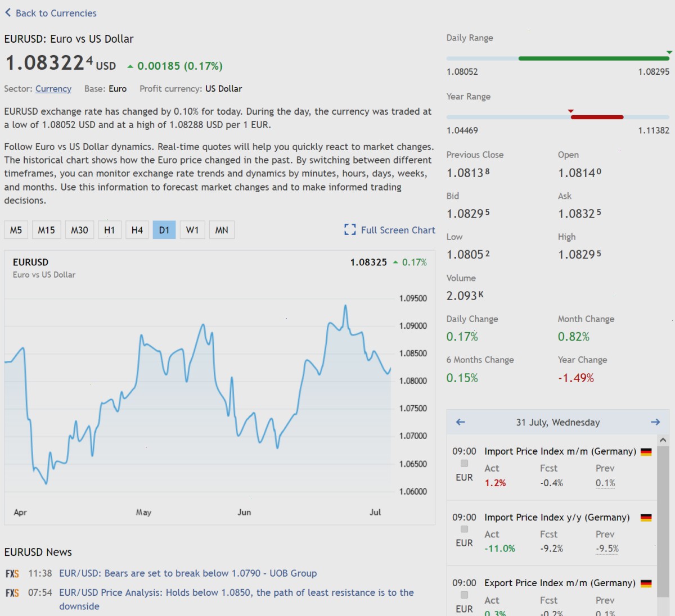The image size is (675, 616).
Task: Tick checkbox for Import Price Index y/y
Action: (x=464, y=529)
